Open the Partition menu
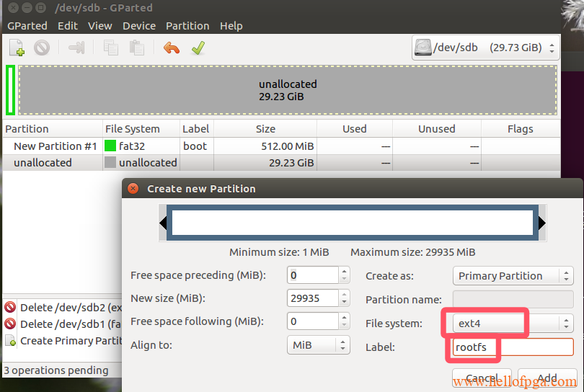 pos(187,26)
